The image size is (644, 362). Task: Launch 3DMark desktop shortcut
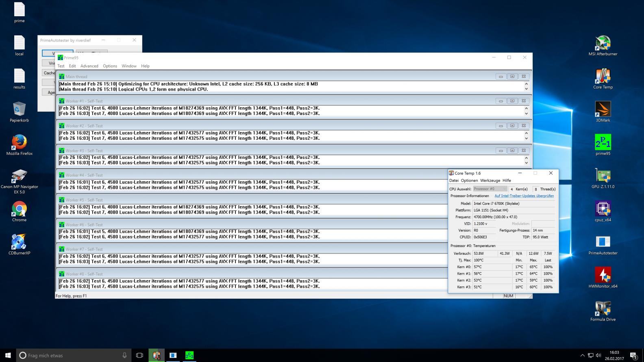coord(603,112)
